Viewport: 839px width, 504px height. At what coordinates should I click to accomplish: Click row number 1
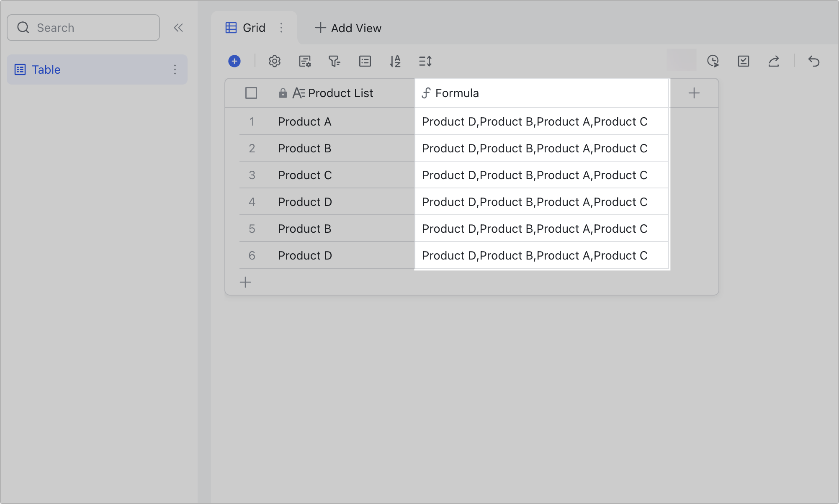point(252,121)
